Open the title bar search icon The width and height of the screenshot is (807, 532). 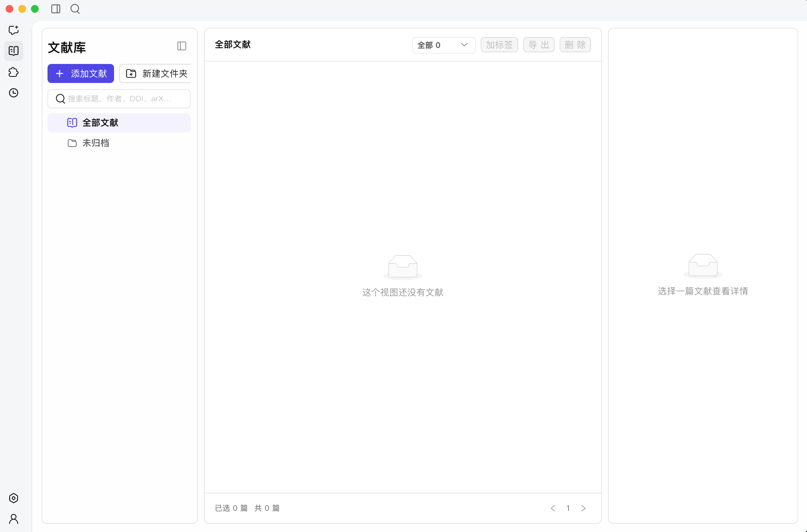pyautogui.click(x=75, y=9)
